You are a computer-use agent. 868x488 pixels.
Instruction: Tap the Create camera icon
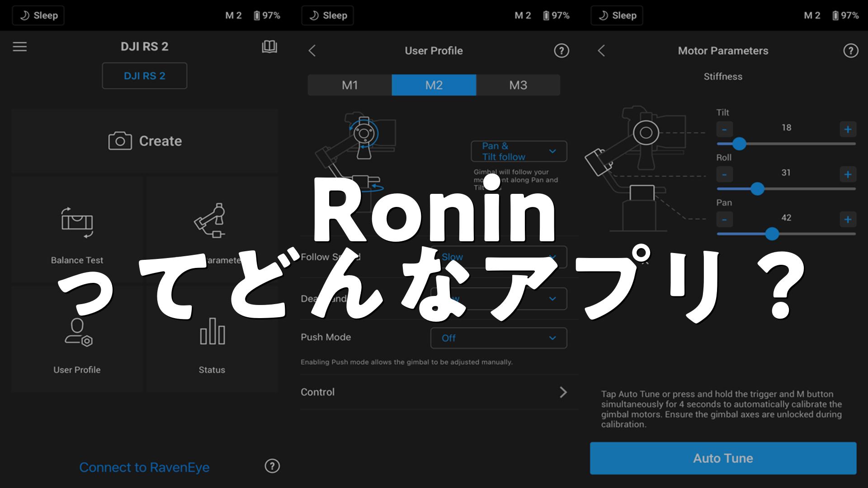[120, 141]
